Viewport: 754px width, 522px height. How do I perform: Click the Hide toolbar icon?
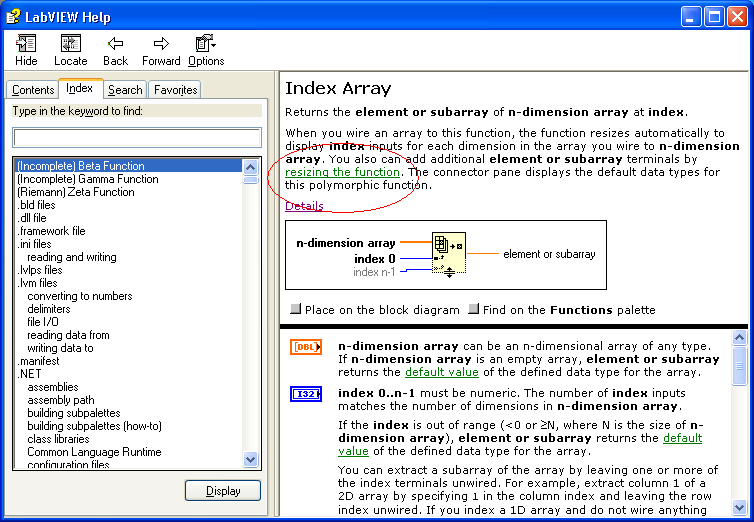tap(26, 44)
